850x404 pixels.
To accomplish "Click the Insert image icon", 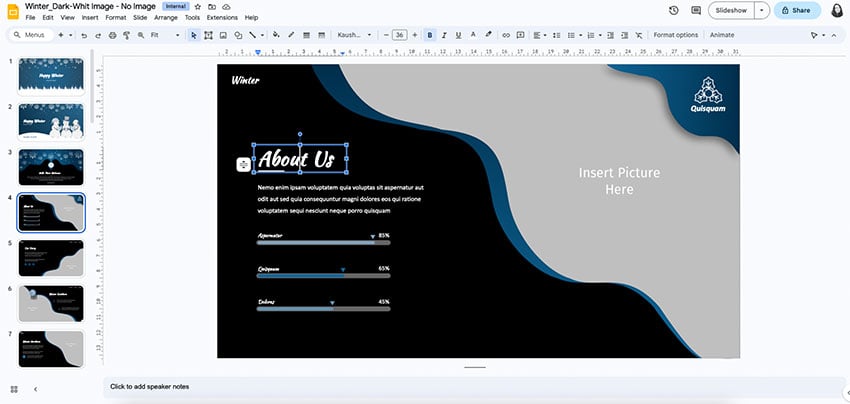I will pyautogui.click(x=223, y=35).
